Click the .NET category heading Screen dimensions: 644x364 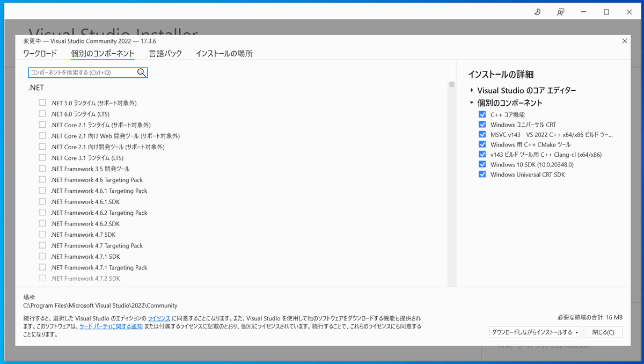click(36, 88)
